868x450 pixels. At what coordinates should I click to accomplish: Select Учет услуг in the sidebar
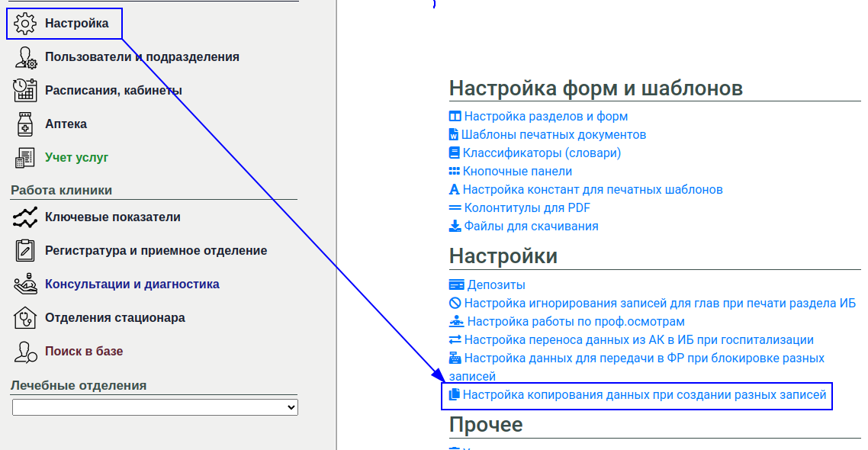pos(76,158)
